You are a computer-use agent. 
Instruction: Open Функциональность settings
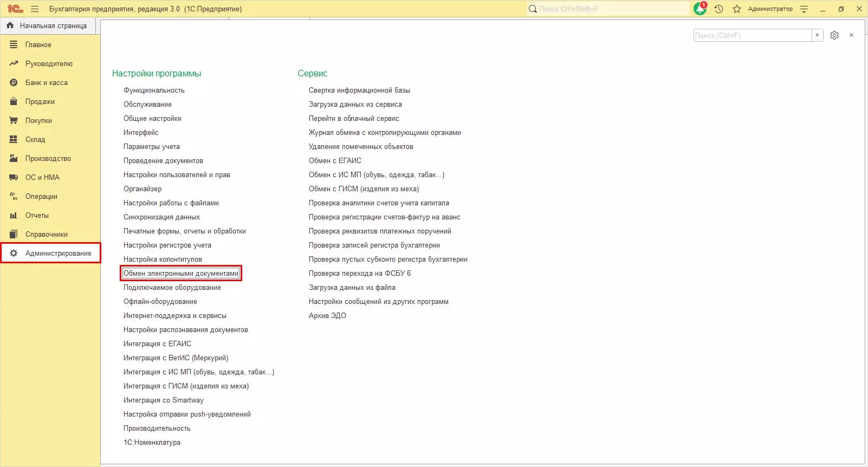[x=154, y=90]
